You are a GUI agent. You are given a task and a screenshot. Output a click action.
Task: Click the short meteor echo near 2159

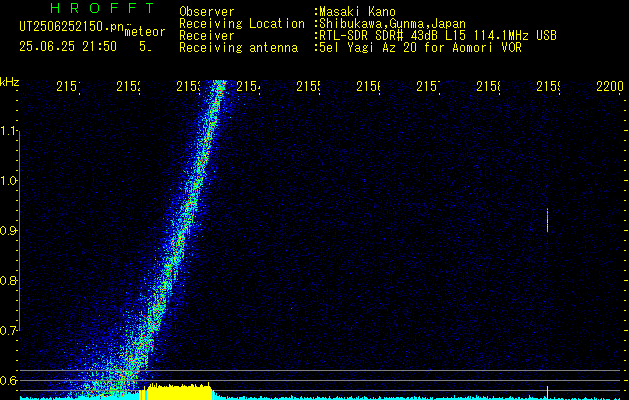547,220
